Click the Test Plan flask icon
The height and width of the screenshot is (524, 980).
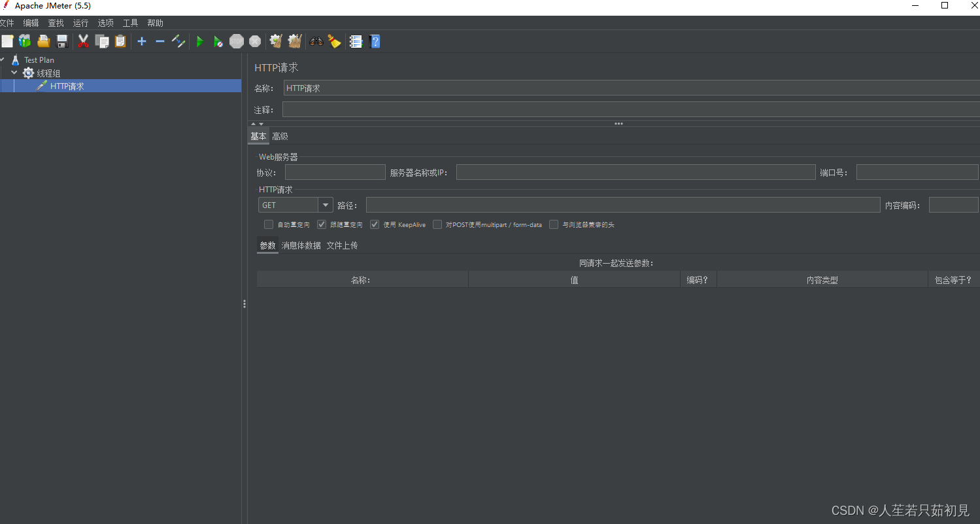16,60
